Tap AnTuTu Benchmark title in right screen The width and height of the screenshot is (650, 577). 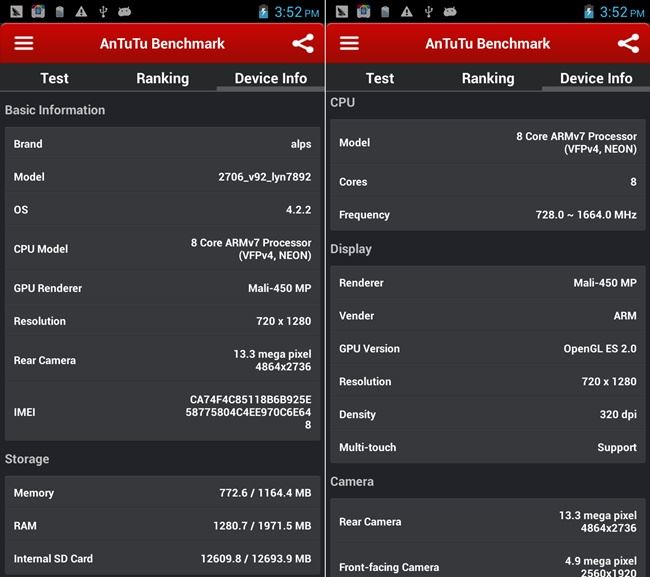pyautogui.click(x=488, y=44)
